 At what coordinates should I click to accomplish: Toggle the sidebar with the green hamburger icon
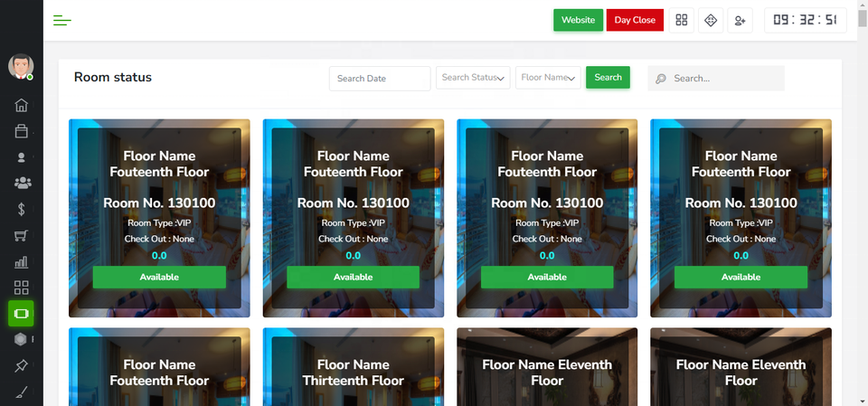[x=62, y=21]
